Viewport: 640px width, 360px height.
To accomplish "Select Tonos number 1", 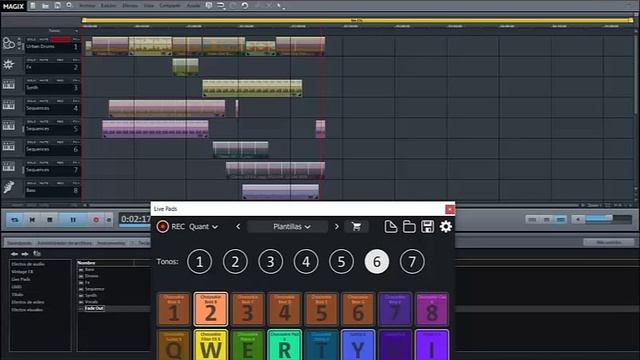I will pyautogui.click(x=200, y=262).
